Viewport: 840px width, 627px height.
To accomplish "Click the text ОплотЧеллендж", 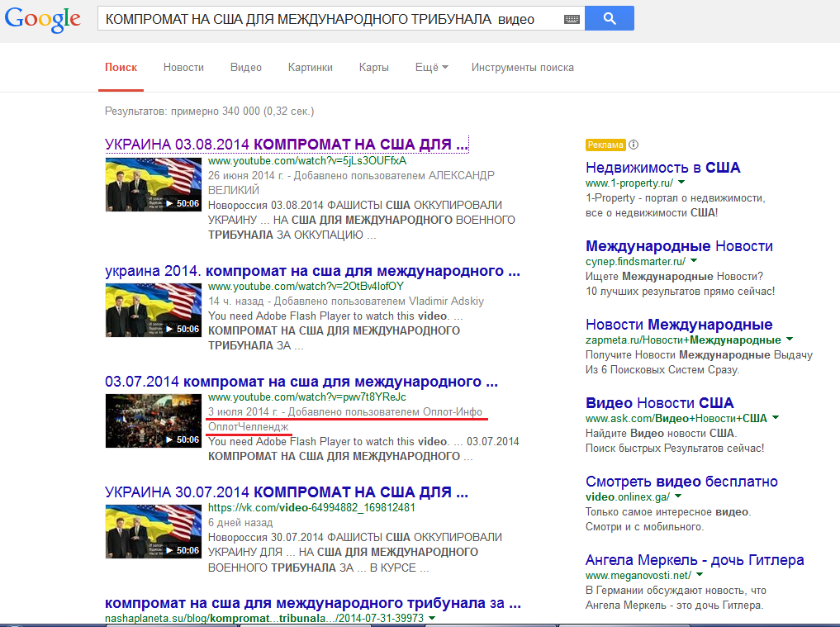I will tap(249, 427).
